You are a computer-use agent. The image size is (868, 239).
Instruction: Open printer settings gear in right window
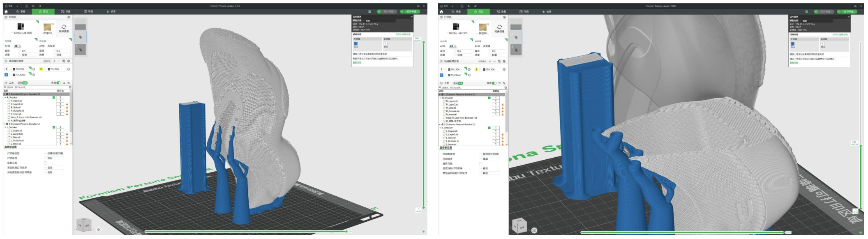coord(504,17)
